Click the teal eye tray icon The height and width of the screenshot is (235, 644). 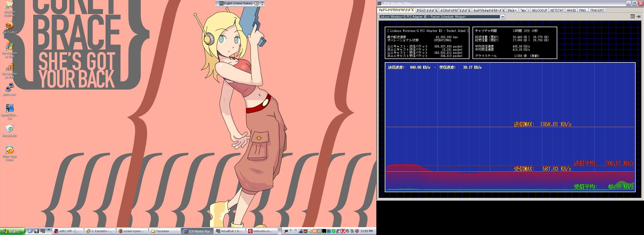coord(329,231)
